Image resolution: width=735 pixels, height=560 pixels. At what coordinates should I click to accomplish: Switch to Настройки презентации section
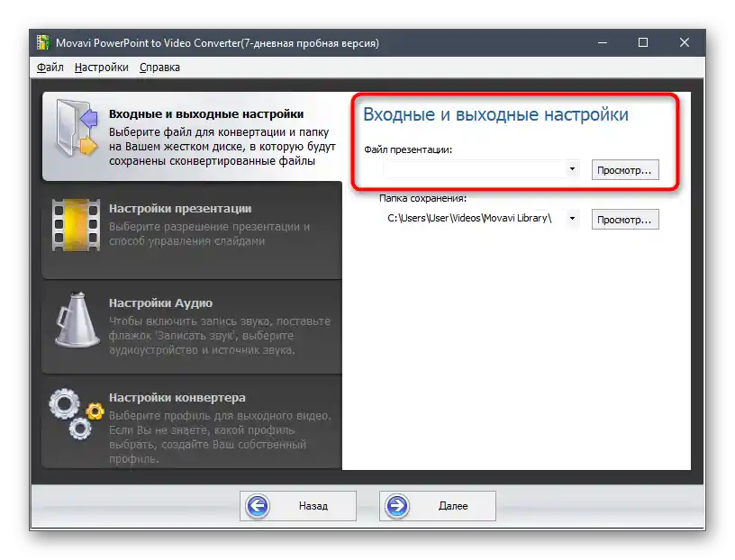(192, 230)
